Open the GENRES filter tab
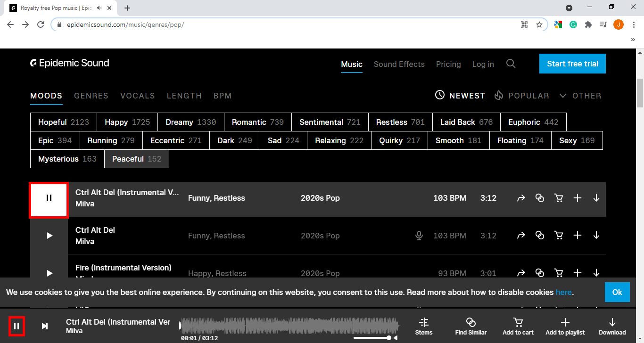This screenshot has height=343, width=644. coord(91,96)
